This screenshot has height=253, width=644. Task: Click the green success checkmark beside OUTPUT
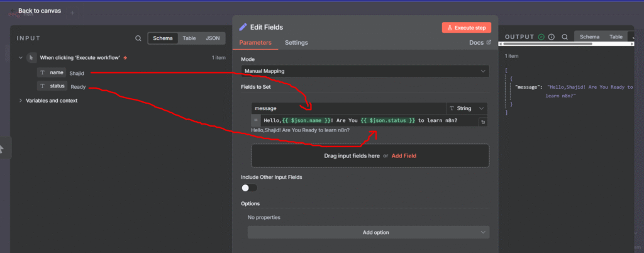pyautogui.click(x=541, y=37)
